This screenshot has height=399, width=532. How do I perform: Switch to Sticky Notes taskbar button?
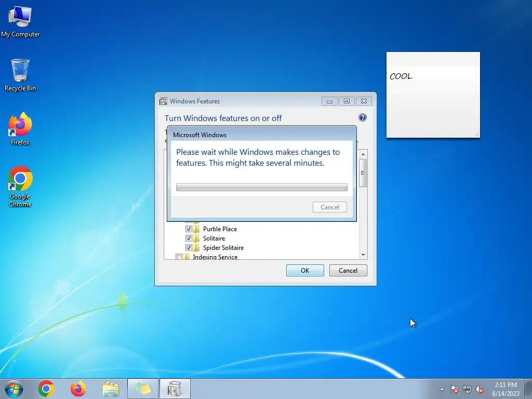coord(143,389)
